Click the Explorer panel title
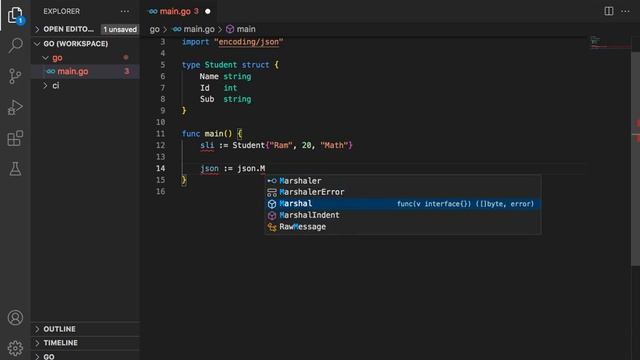Image resolution: width=640 pixels, height=360 pixels. 62,11
